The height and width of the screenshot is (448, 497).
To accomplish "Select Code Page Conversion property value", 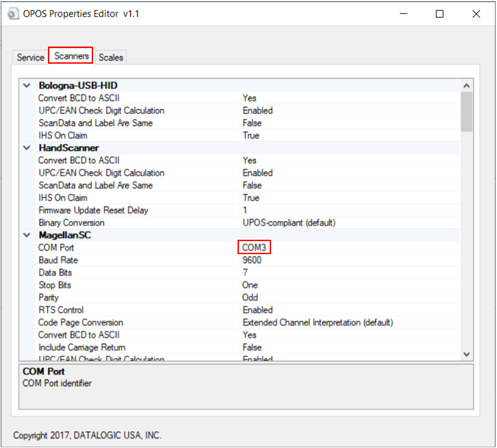I will coord(318,322).
